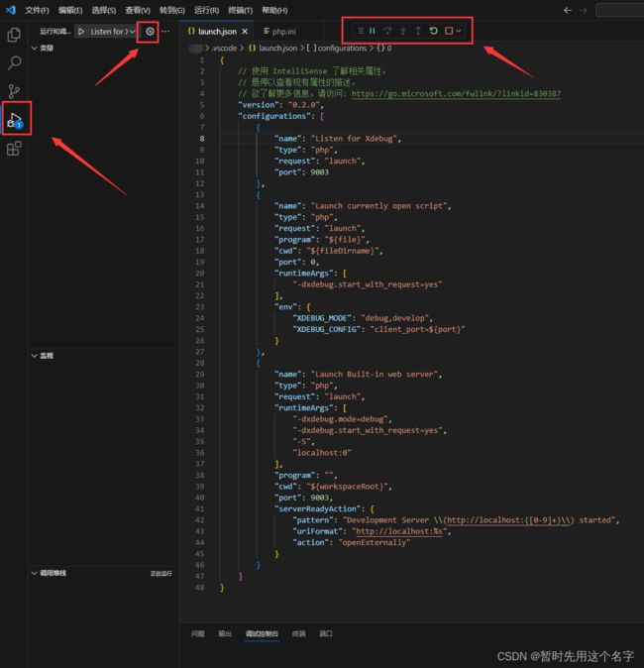Click the 0 item in breadcrumb

point(384,48)
